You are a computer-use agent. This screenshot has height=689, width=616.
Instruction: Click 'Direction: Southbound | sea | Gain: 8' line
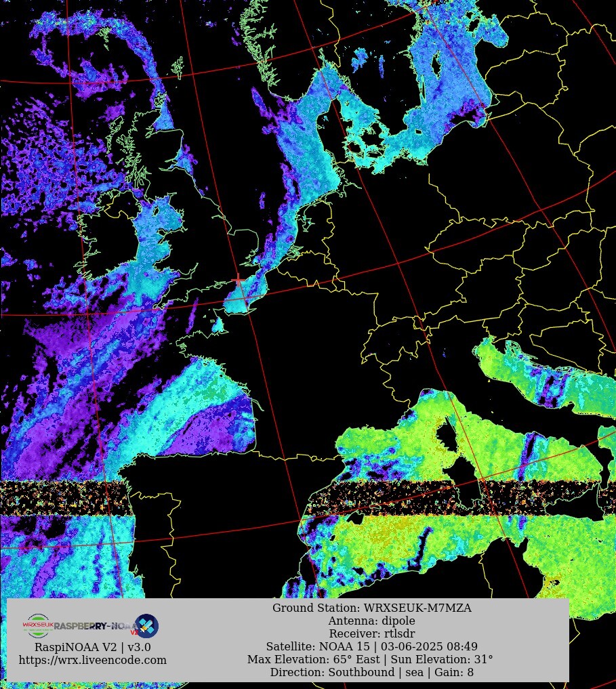coord(372,672)
